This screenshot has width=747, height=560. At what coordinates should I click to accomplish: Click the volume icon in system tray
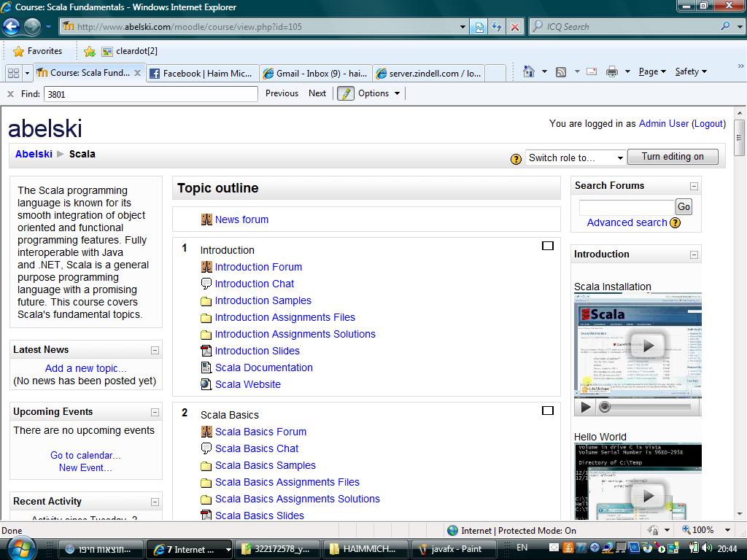[708, 548]
